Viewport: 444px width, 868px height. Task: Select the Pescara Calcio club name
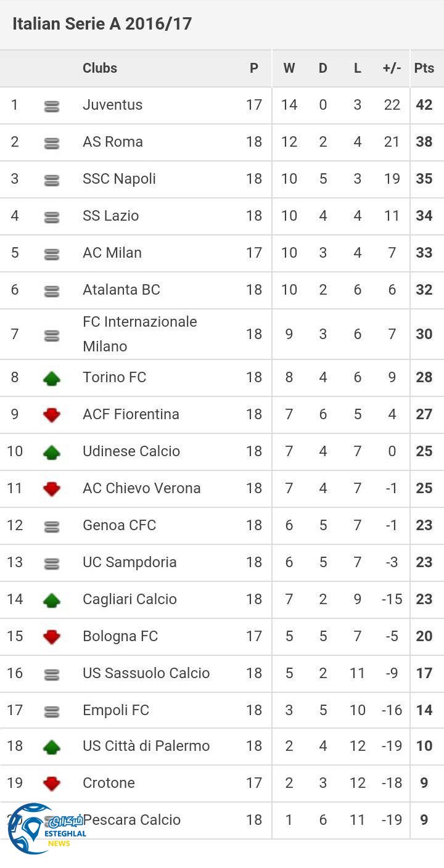click(133, 820)
